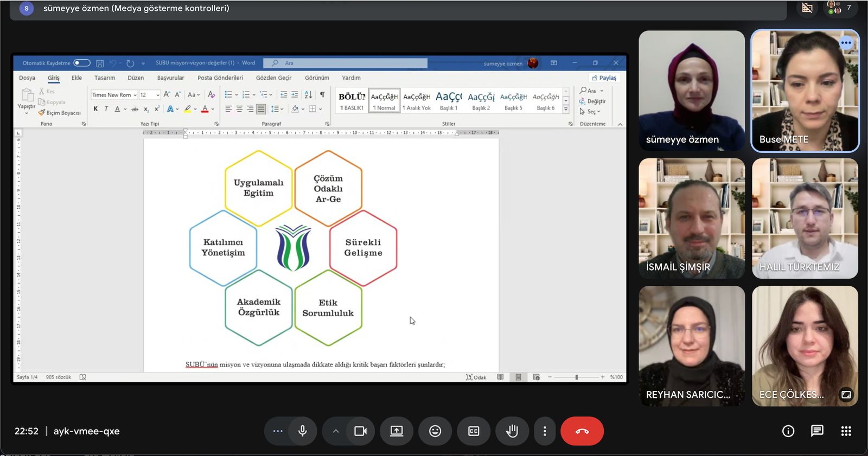This screenshot has height=456, width=868.
Task: Switch to the Gözden Geçir tab
Action: (x=273, y=78)
